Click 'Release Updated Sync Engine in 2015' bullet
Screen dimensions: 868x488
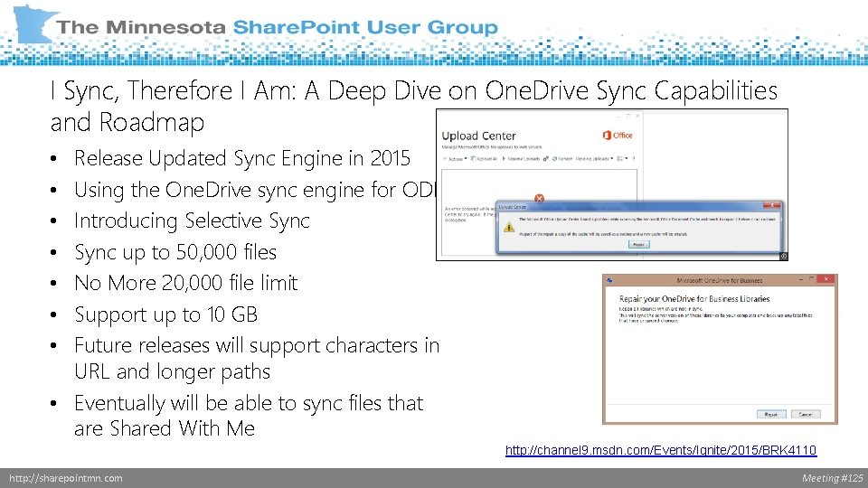(x=242, y=158)
